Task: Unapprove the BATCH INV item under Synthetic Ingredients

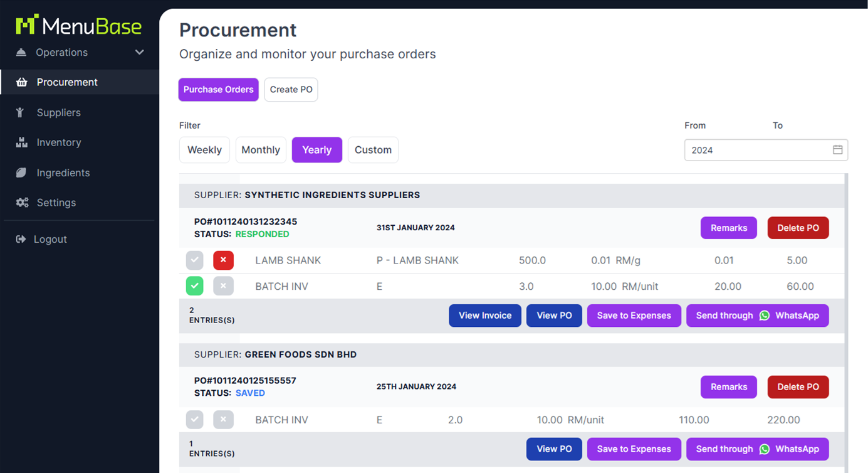Action: [x=223, y=286]
